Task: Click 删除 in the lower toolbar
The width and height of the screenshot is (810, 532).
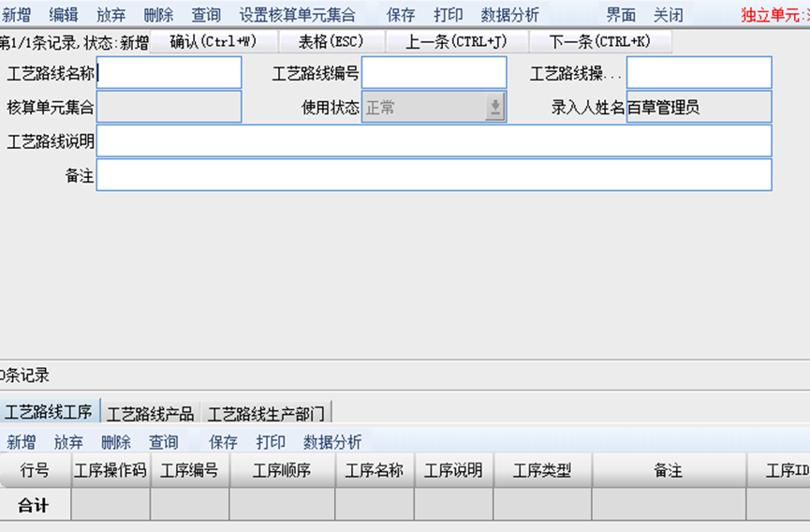Action: 116,442
